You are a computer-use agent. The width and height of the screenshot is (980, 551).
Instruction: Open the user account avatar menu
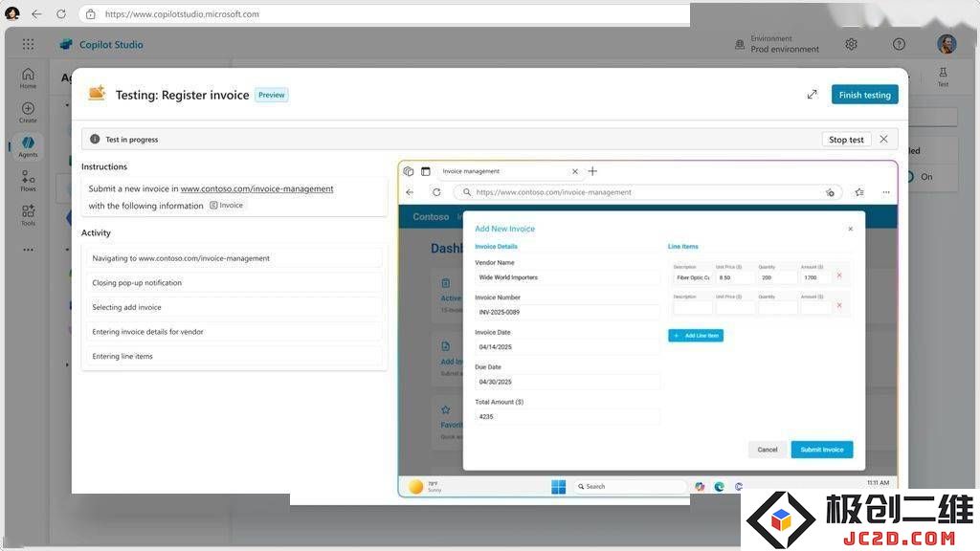[947, 44]
